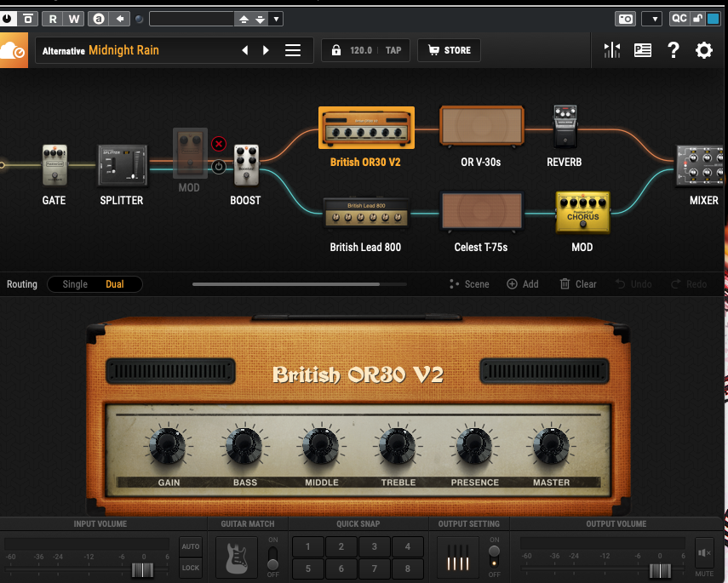Select the SPLITTER module
The height and width of the screenshot is (583, 728).
coord(123,166)
